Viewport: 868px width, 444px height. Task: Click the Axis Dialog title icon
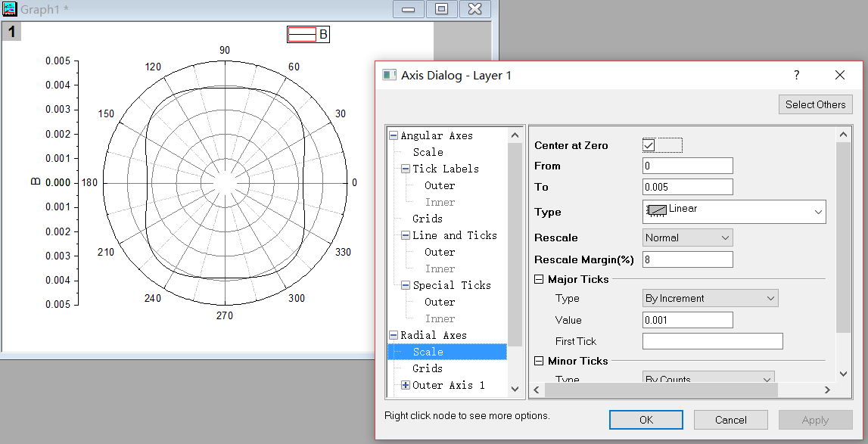point(390,75)
